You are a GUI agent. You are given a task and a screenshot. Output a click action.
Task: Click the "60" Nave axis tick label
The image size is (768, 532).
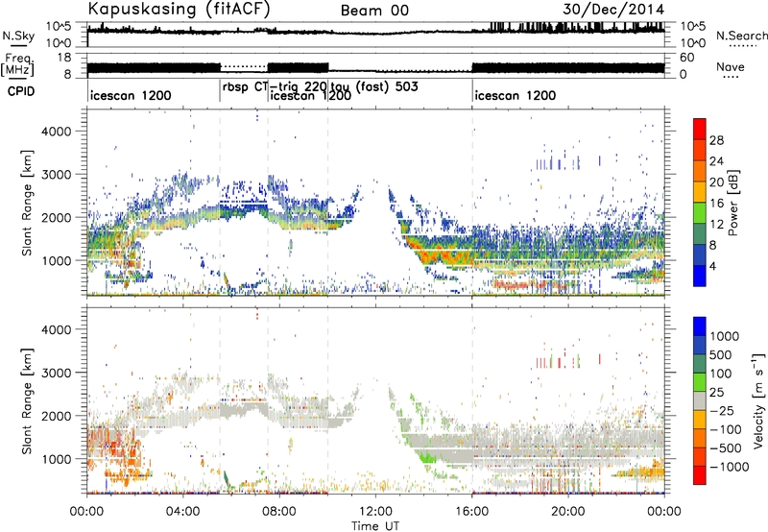[687, 58]
